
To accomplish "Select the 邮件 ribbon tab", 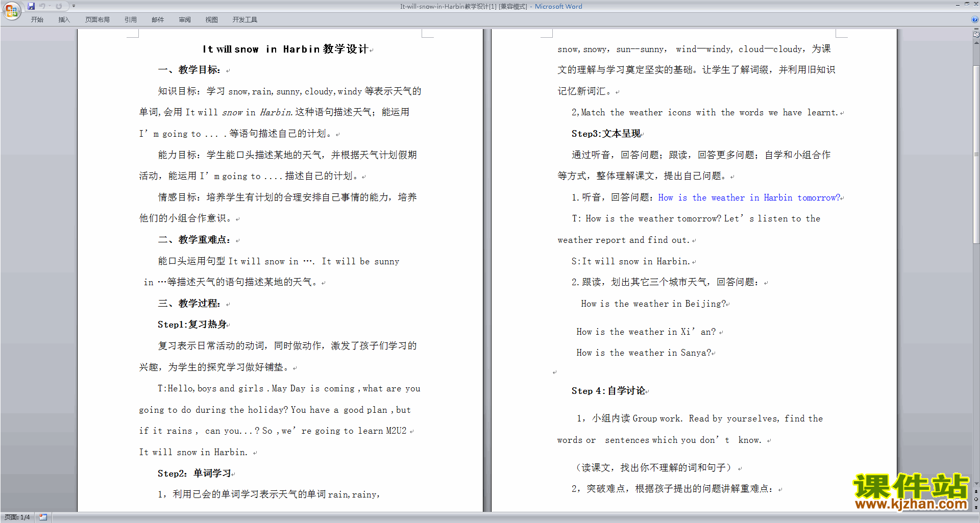I will [158, 19].
